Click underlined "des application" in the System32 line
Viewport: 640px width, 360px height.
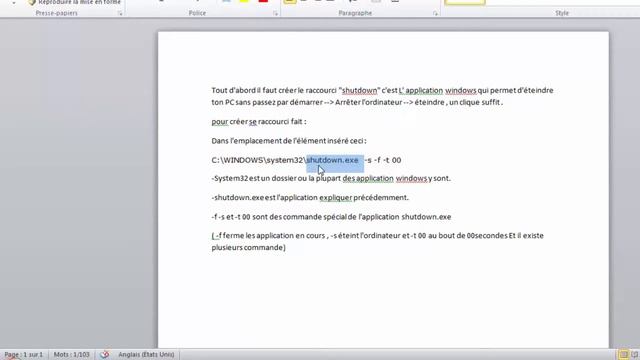tap(368, 178)
